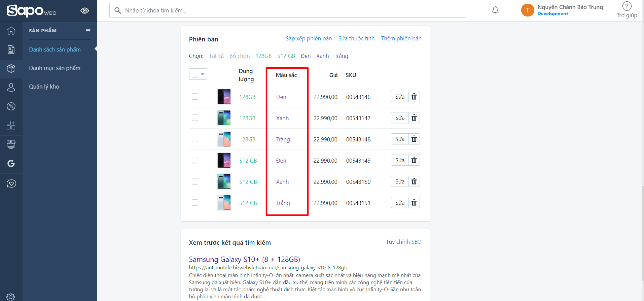Click the orange T user avatar
The width and height of the screenshot is (644, 301).
click(528, 10)
